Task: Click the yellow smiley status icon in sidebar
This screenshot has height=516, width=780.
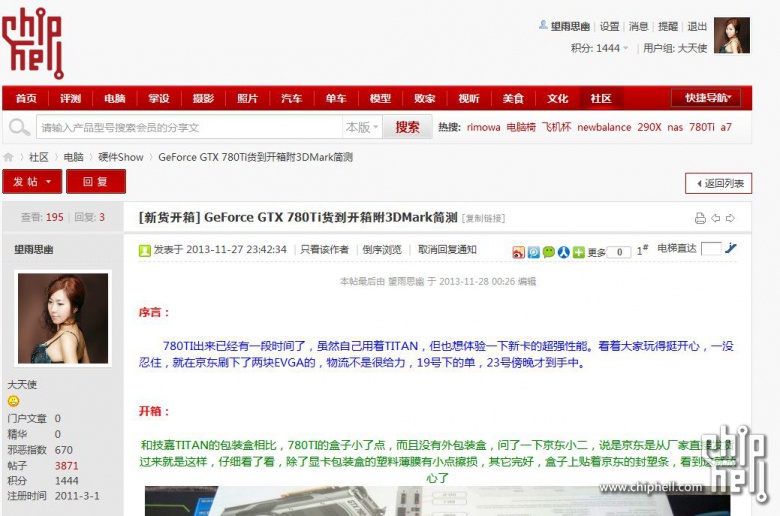Action: click(13, 401)
